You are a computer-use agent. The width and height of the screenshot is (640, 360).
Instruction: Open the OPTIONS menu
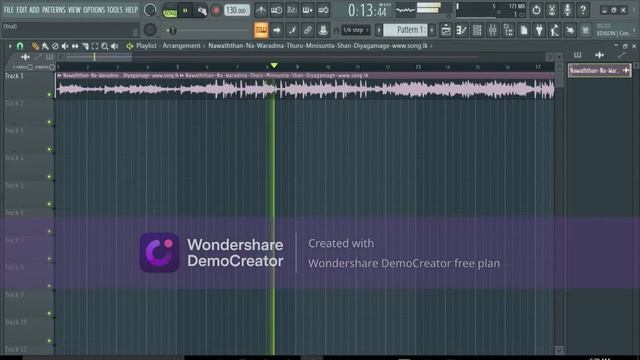coord(94,10)
